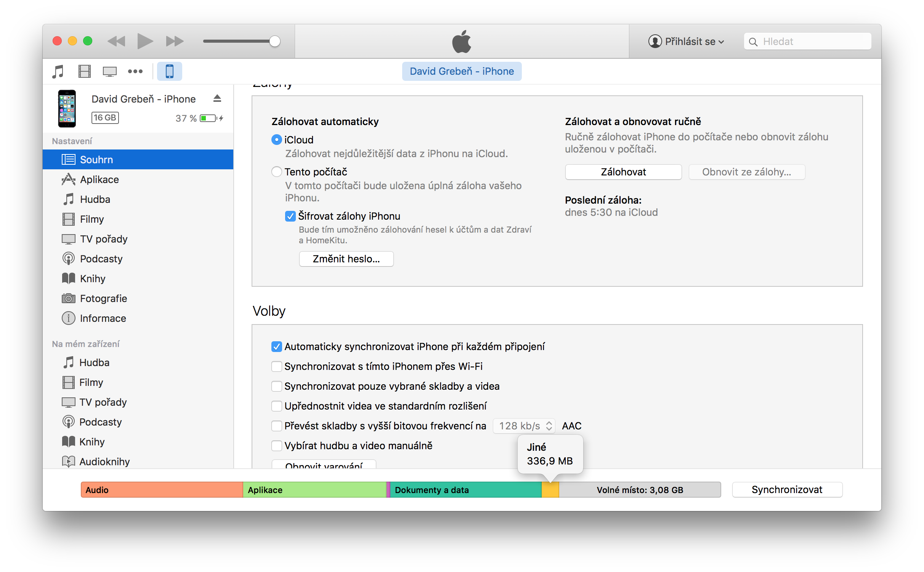Click the three-dots more libraries menu
The height and width of the screenshot is (572, 924).
(x=135, y=71)
